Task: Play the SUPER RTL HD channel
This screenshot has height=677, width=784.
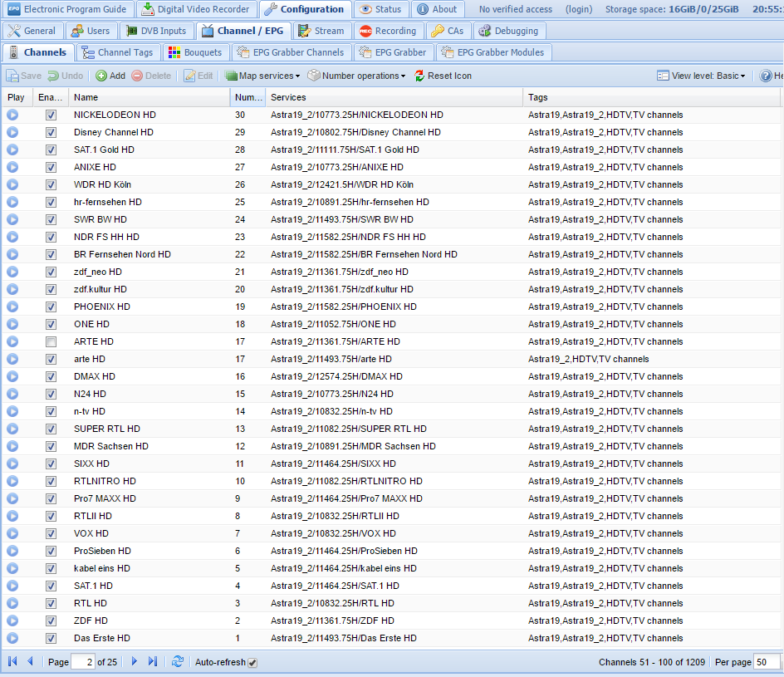Action: coord(12,429)
